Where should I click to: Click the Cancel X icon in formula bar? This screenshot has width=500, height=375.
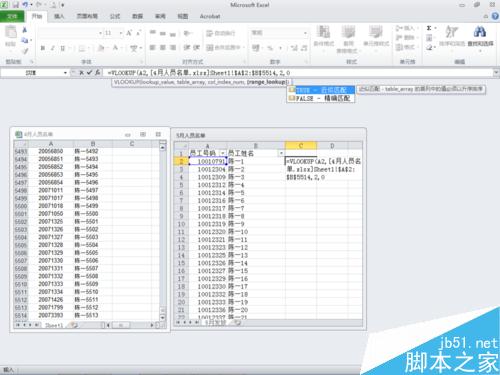coord(82,72)
